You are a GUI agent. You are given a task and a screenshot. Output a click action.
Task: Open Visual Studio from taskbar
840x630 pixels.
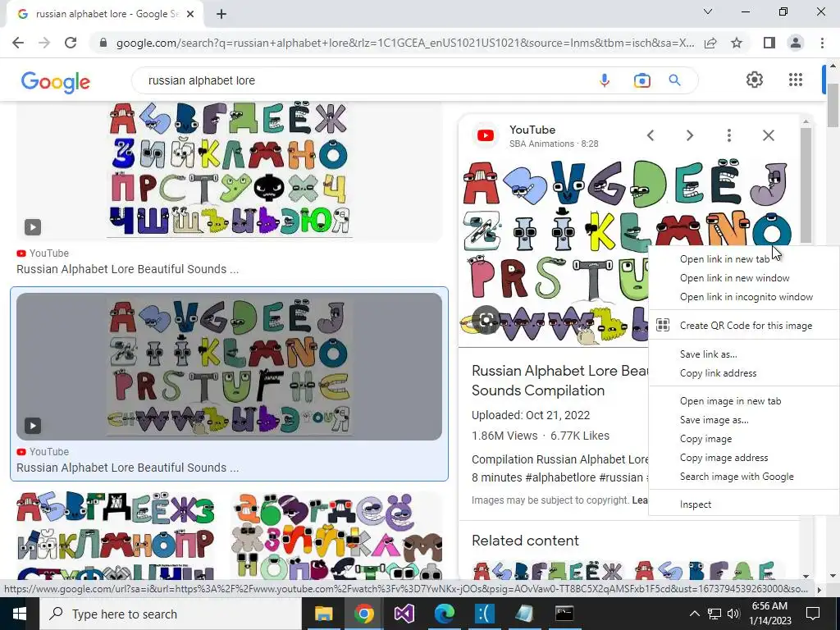[404, 614]
